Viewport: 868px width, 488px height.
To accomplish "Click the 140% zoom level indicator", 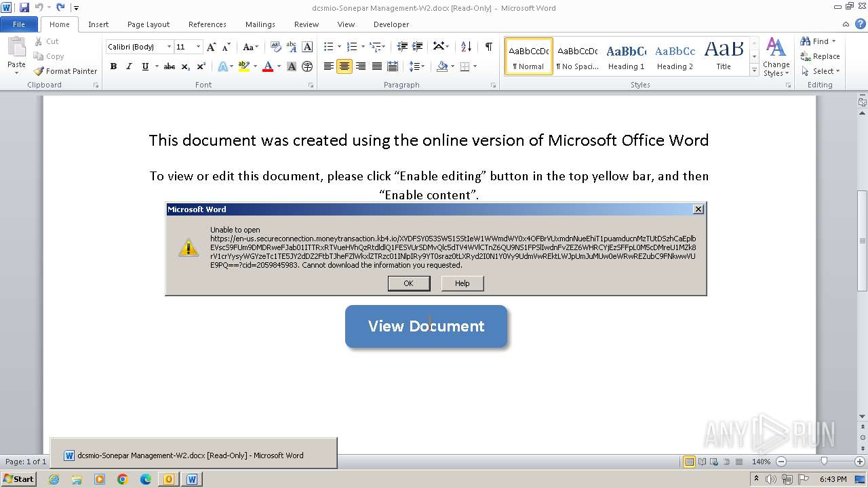I will pos(761,462).
